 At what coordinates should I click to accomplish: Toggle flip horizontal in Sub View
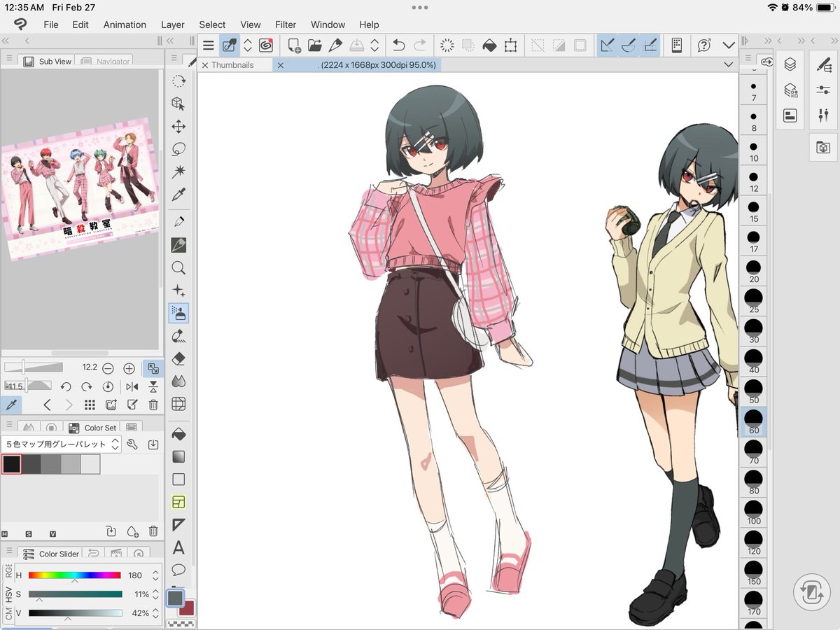[x=132, y=386]
